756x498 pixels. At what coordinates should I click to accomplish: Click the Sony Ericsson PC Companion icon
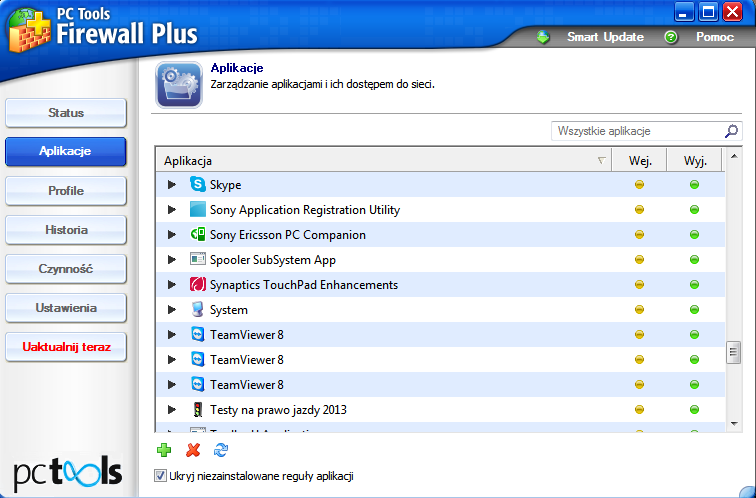pyautogui.click(x=198, y=235)
